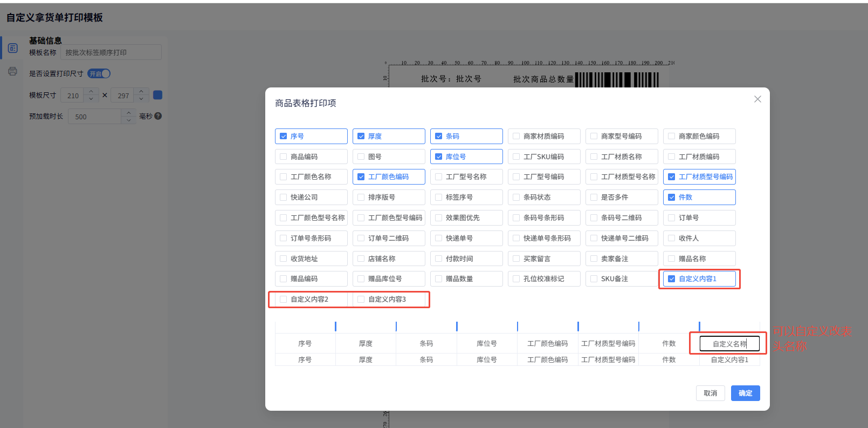Open the basic info sidebar icon
The width and height of the screenshot is (868, 428).
coord(13,48)
